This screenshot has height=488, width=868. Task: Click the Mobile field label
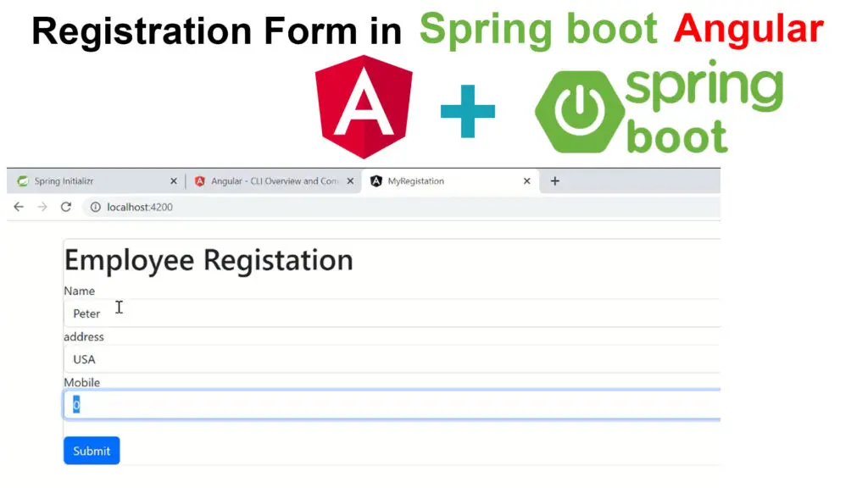tap(81, 382)
